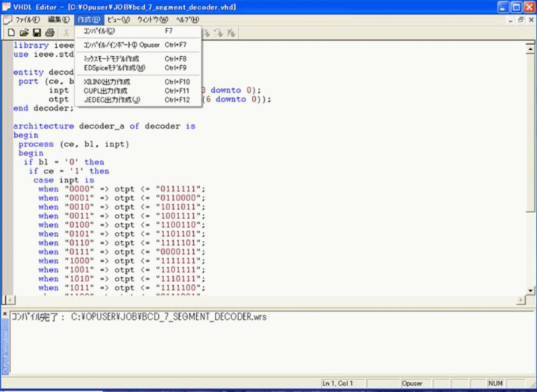Restore the inner document window
This screenshot has height=392, width=537.
point(521,20)
